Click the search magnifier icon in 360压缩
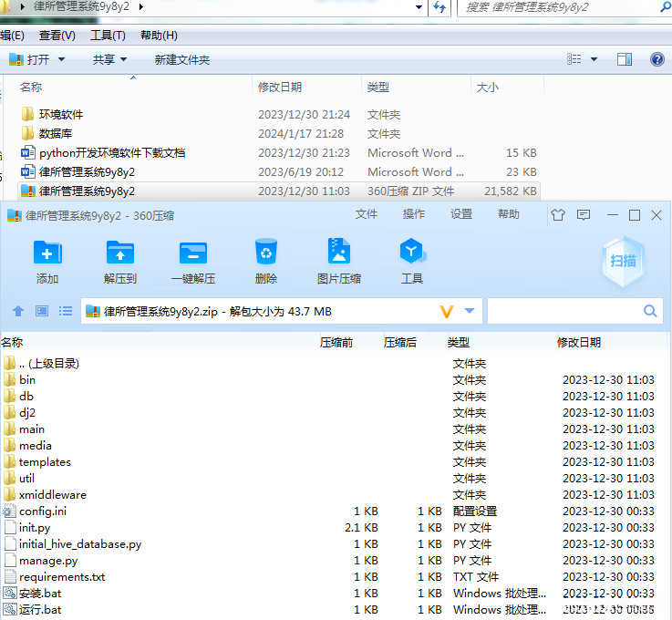This screenshot has height=620, width=672. tap(650, 311)
